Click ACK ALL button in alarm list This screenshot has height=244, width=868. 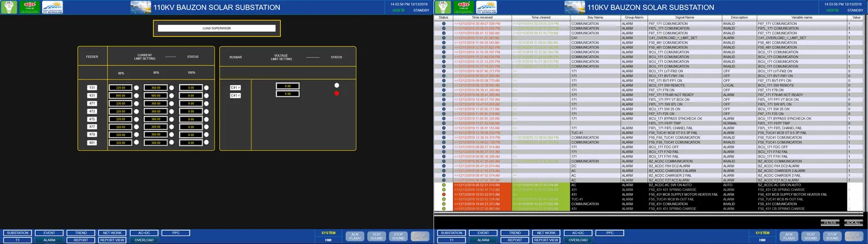853,223
